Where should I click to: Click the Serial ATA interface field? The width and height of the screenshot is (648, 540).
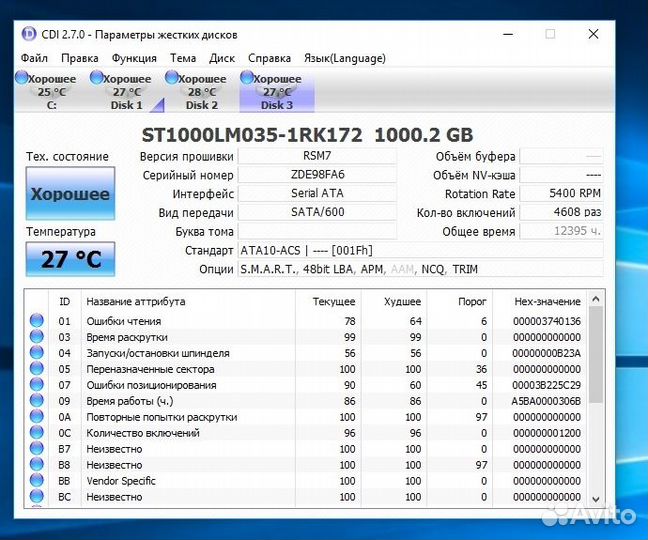[x=317, y=193]
